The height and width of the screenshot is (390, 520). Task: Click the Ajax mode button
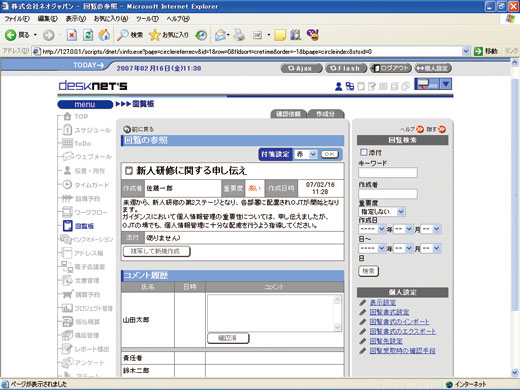tap(301, 68)
